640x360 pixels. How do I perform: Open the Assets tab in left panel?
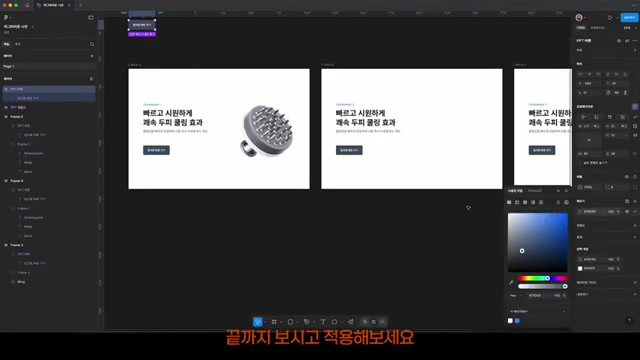pos(18,44)
